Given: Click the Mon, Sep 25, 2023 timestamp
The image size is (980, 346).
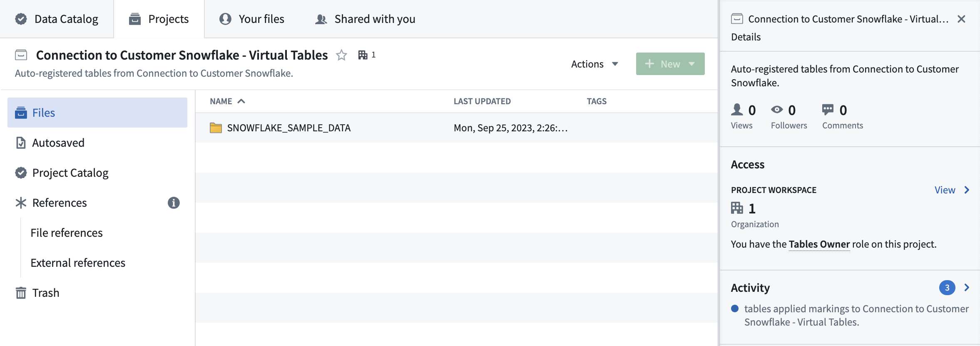Looking at the screenshot, I should tap(511, 128).
